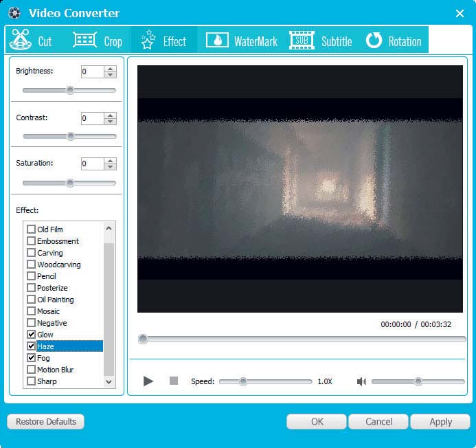Screen dimensions: 476x448
Task: Increase Brightness with the up arrow
Action: click(110, 69)
